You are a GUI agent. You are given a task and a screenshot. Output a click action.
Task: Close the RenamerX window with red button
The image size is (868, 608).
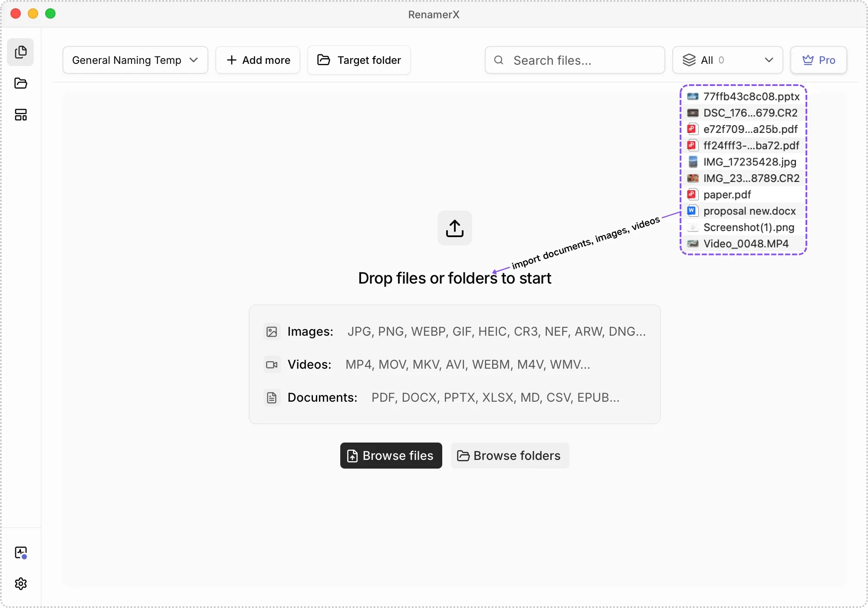[x=16, y=13]
